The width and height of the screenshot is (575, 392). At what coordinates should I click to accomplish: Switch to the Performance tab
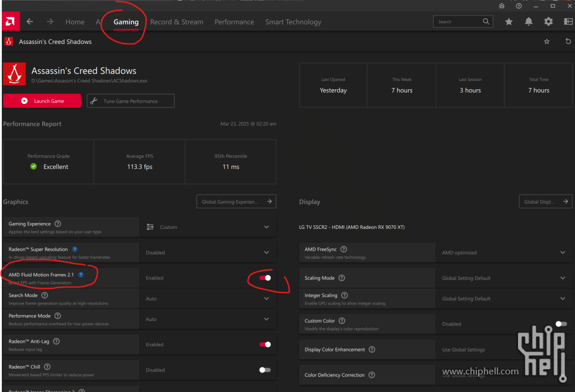pos(234,22)
